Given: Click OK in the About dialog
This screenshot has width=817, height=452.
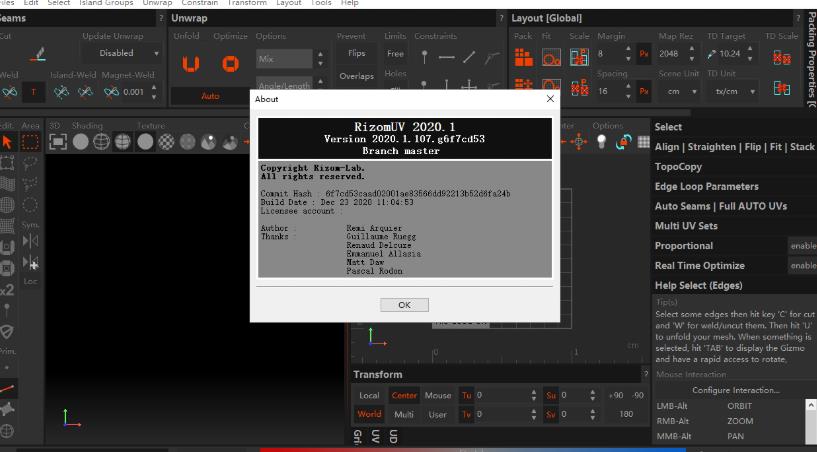Looking at the screenshot, I should (x=404, y=305).
